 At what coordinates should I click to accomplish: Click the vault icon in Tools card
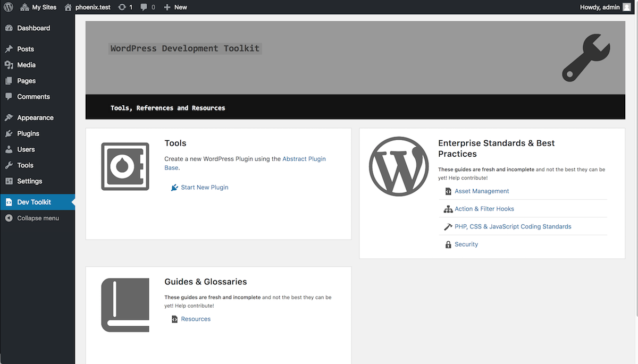[125, 166]
